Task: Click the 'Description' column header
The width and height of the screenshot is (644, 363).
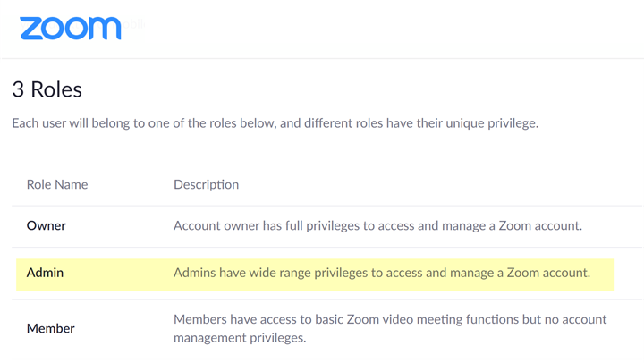Action: 206,184
